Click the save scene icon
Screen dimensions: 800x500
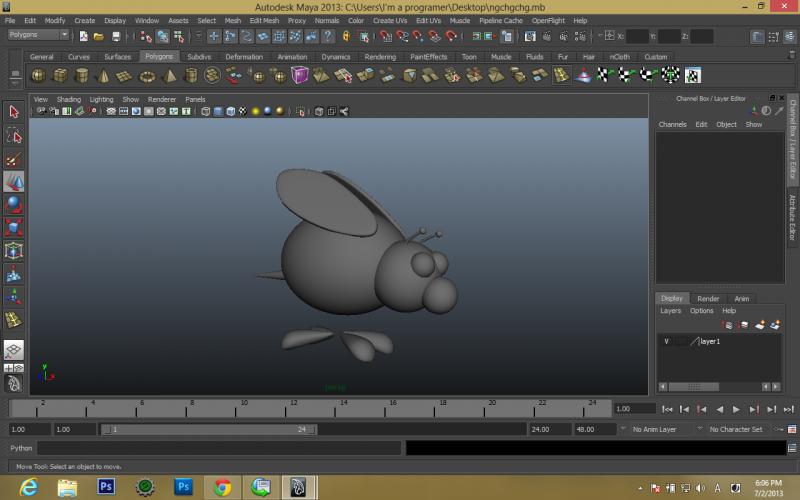(116, 36)
